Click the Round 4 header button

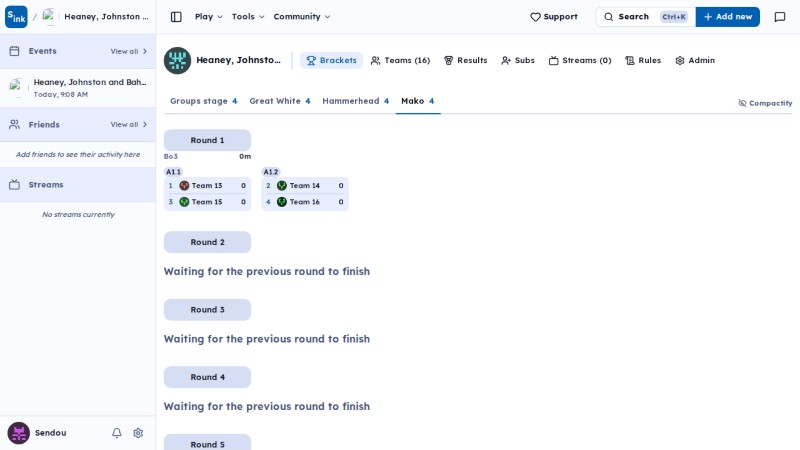207,377
